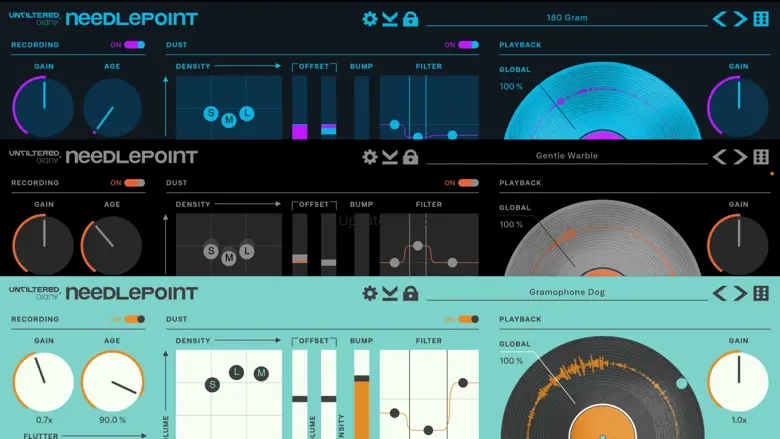780x439 pixels.
Task: Go to next preset from Gentle Warble
Action: tap(740, 157)
